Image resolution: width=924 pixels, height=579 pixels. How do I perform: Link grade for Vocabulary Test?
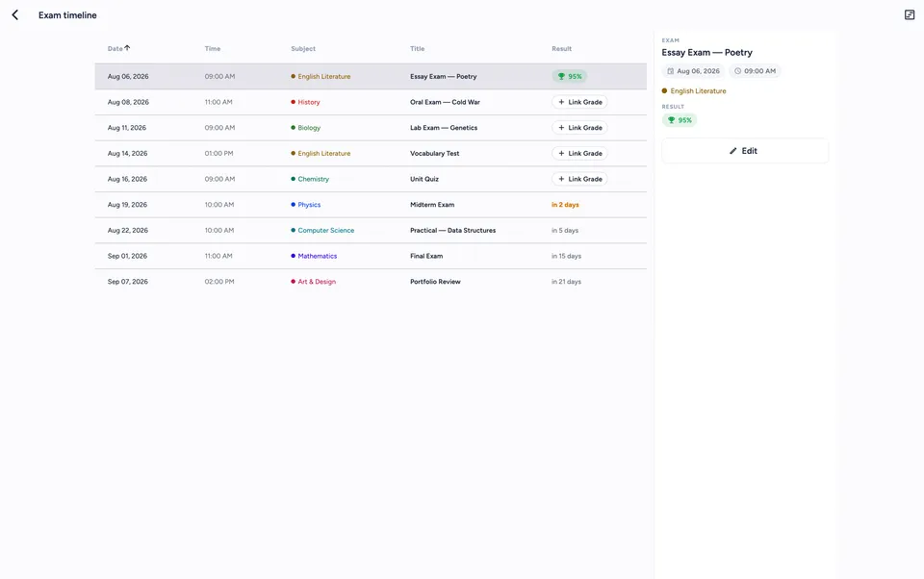[579, 153]
